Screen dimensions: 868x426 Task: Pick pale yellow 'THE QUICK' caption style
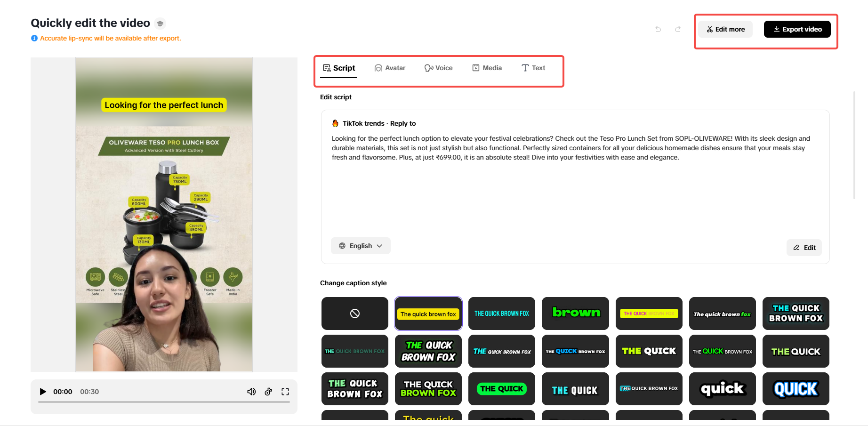(796, 351)
